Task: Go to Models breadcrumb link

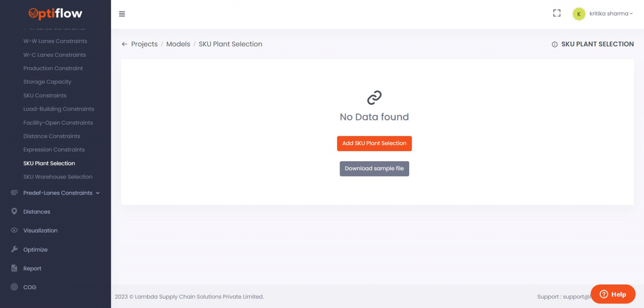Action: (x=178, y=44)
